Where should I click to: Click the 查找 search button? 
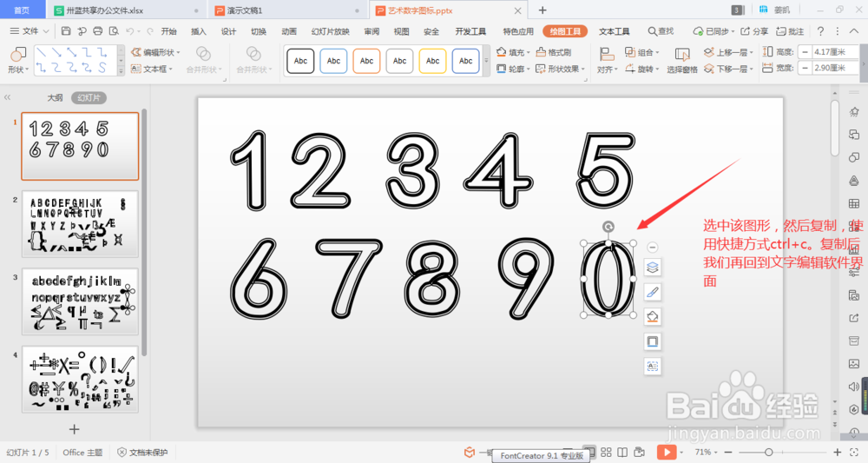pos(661,31)
